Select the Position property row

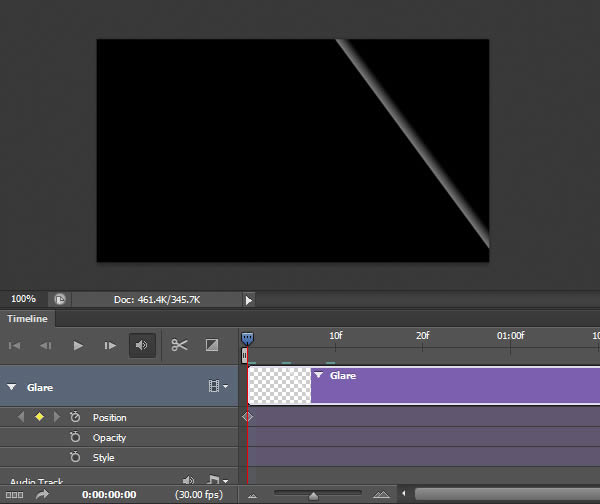click(x=119, y=417)
